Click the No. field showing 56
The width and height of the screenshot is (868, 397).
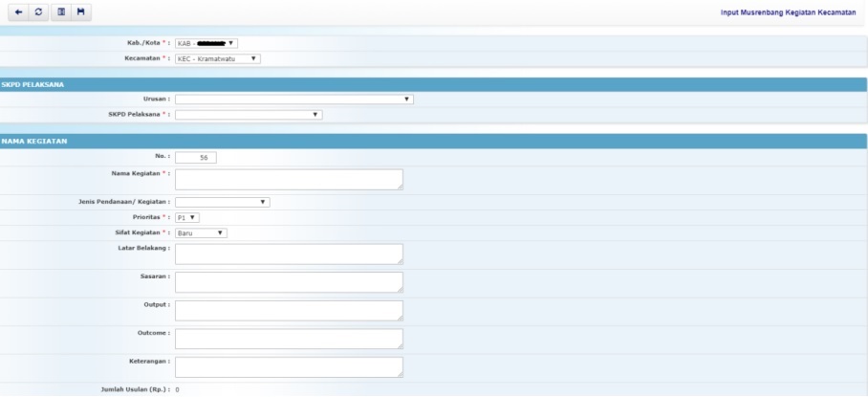tap(196, 158)
